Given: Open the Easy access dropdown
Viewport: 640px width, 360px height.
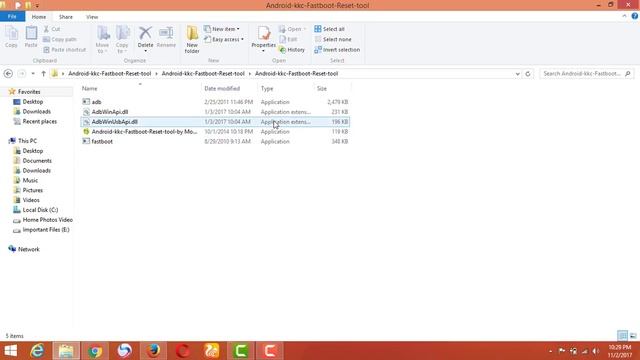Looking at the screenshot, I should click(224, 40).
